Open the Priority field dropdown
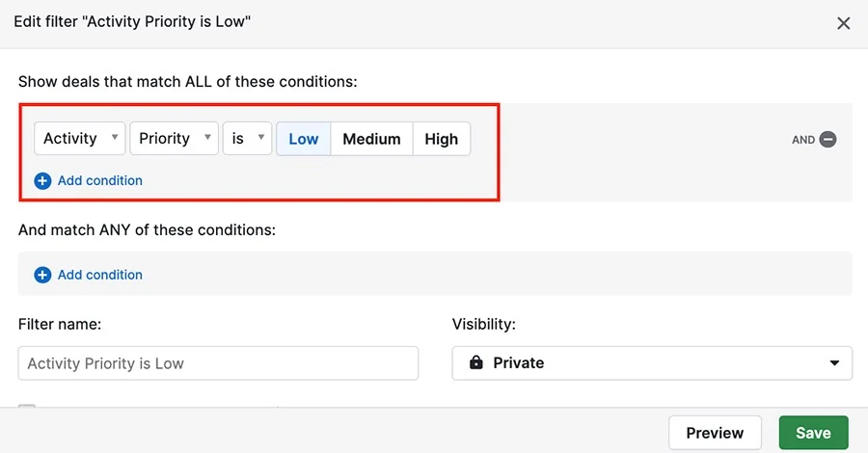868x453 pixels. click(x=174, y=138)
